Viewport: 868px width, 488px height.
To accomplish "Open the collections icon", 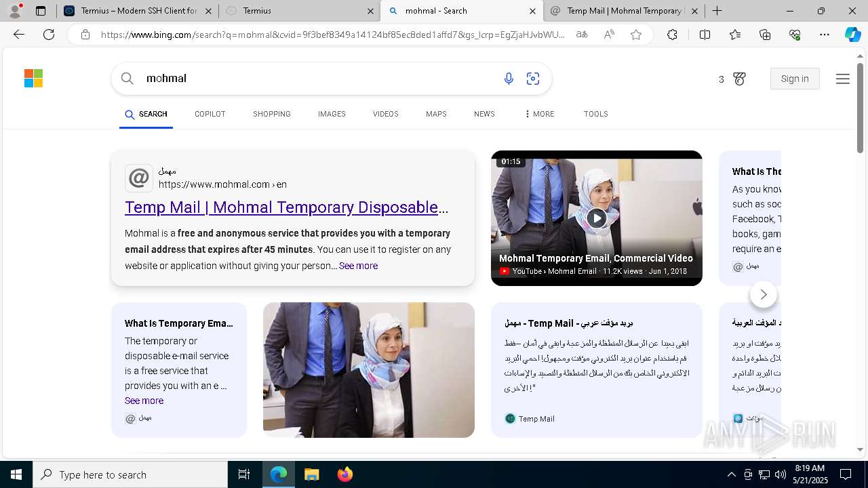I will pos(765,35).
